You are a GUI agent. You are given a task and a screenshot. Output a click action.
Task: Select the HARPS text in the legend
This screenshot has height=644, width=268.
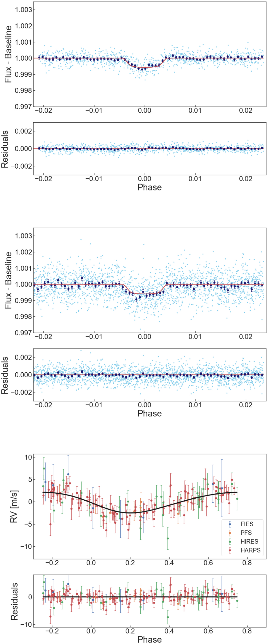(250, 550)
